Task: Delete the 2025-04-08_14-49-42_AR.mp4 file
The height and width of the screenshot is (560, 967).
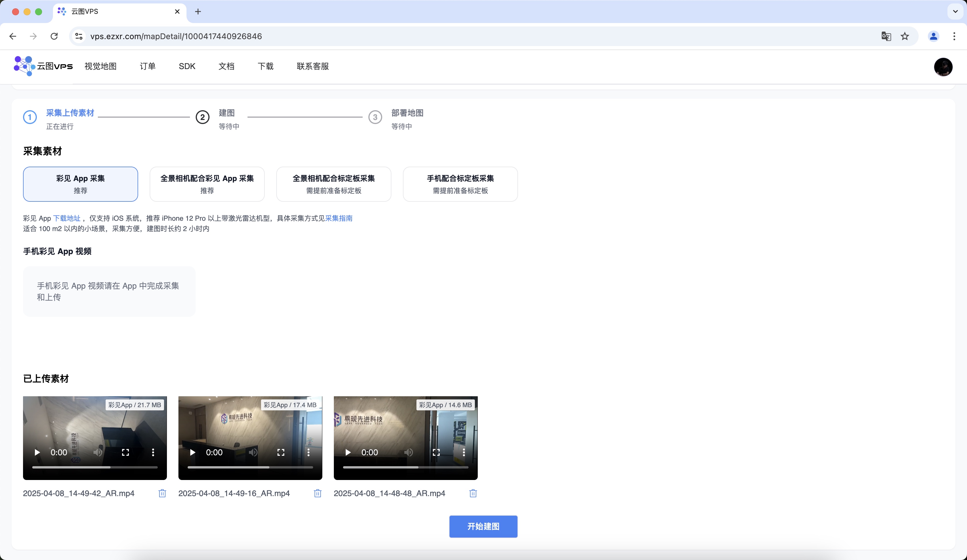Action: (162, 493)
